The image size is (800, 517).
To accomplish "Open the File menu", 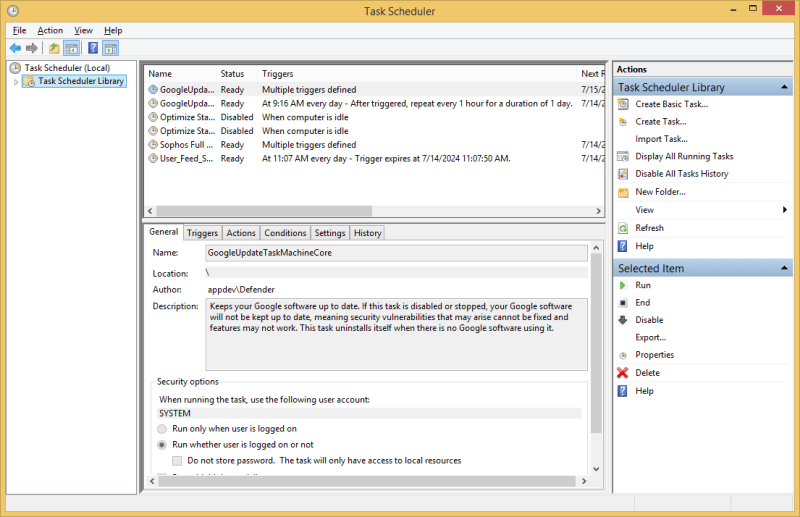I will click(x=19, y=31).
